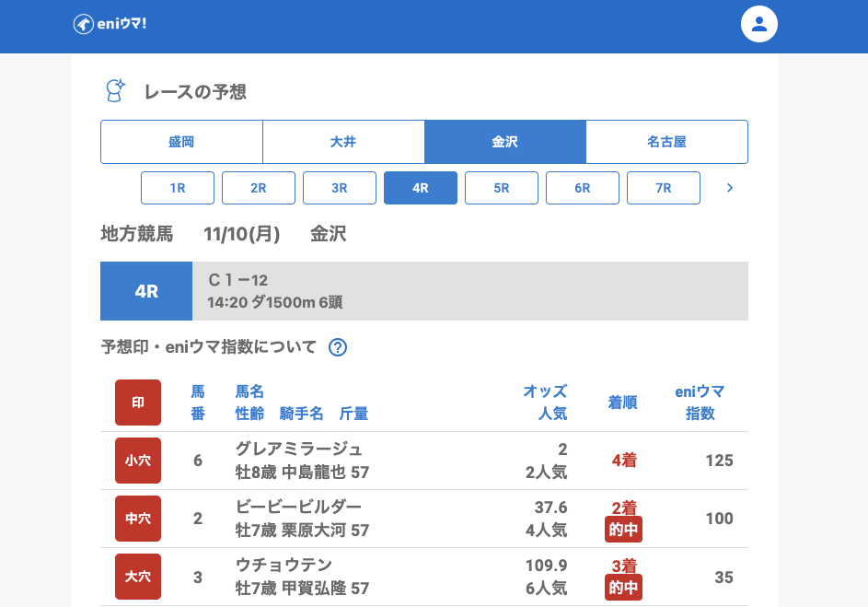
Task: Switch to the 盛岡 racecourse tab
Action: 181,142
